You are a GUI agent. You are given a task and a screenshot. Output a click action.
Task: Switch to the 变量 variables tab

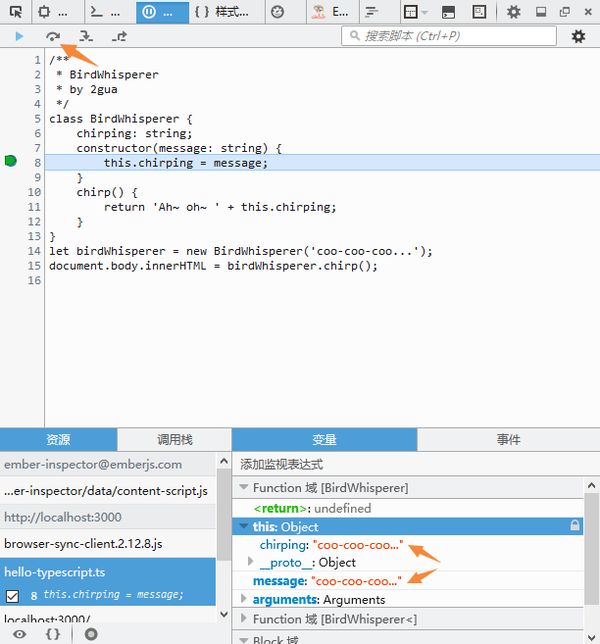(x=324, y=439)
